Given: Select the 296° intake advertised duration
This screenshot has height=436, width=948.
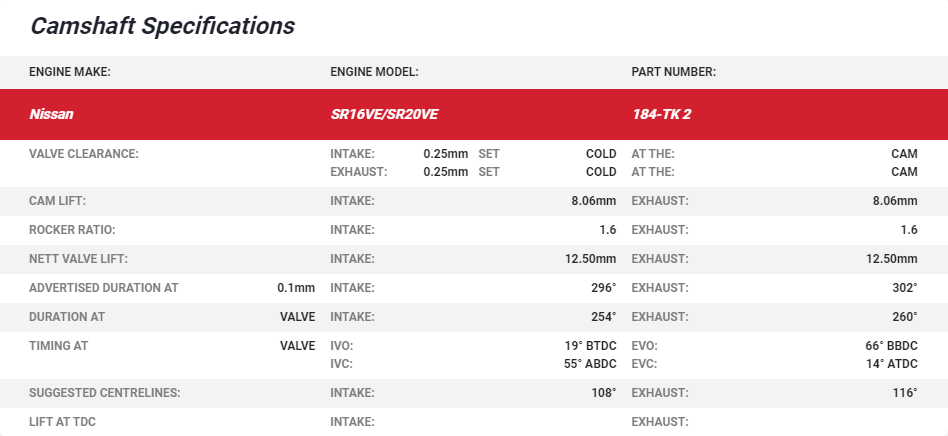Looking at the screenshot, I should pos(603,288).
